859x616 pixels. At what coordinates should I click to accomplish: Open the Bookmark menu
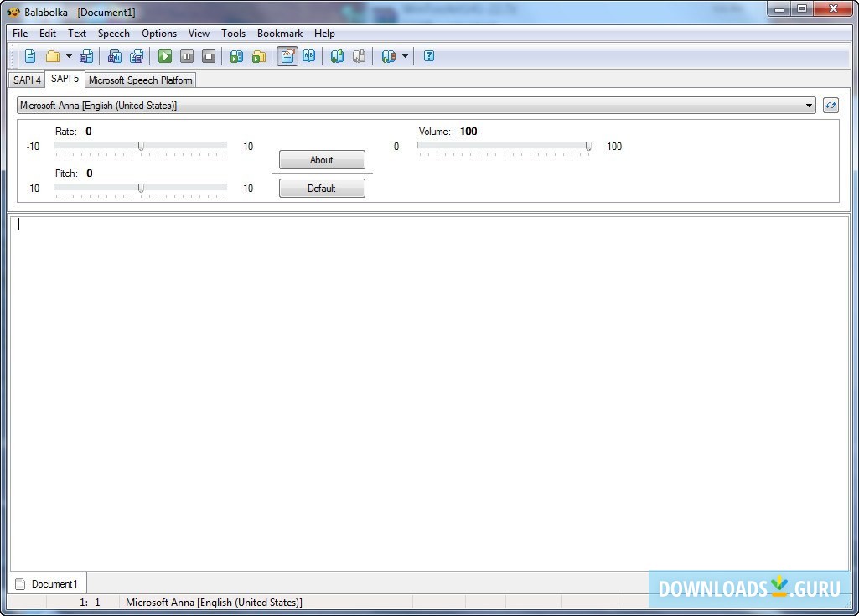(280, 34)
